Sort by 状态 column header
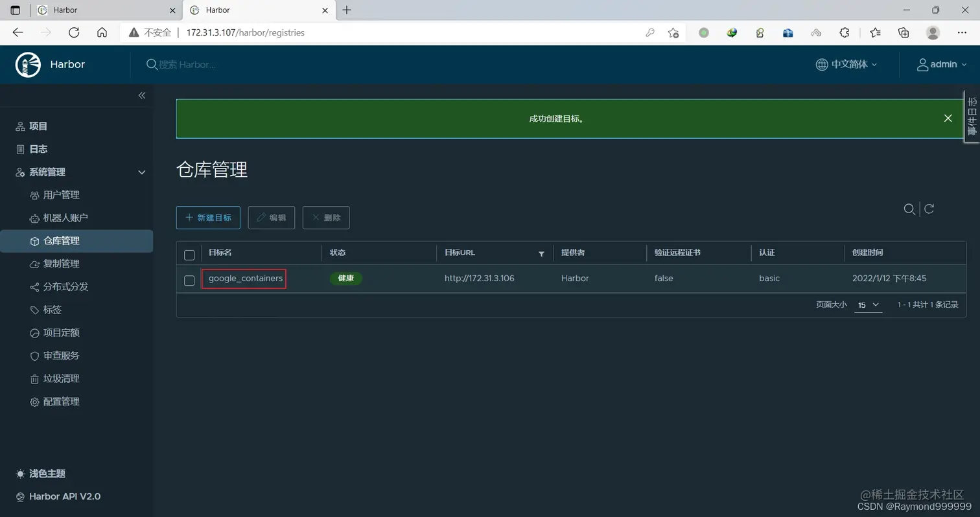The image size is (980, 517). point(338,252)
